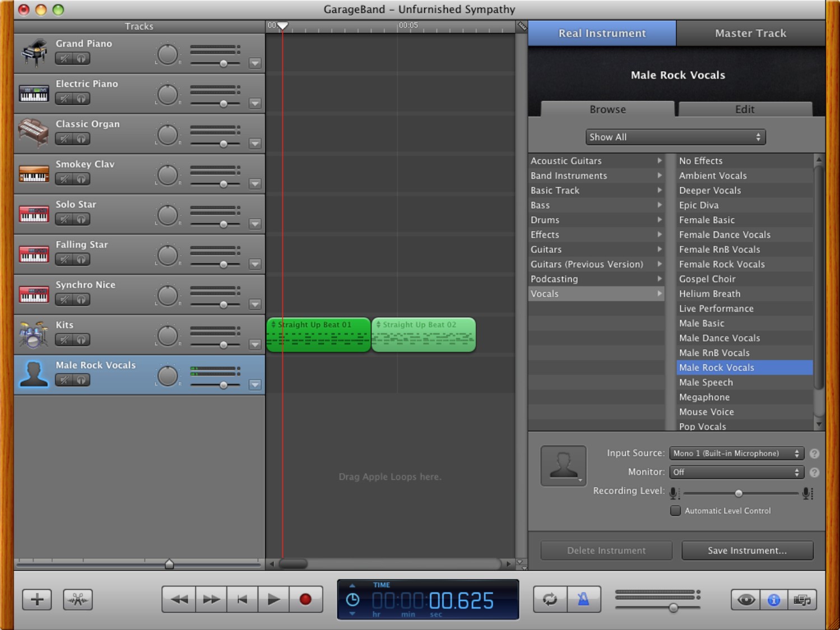Expand automation arrow for Kits track

coord(255,344)
